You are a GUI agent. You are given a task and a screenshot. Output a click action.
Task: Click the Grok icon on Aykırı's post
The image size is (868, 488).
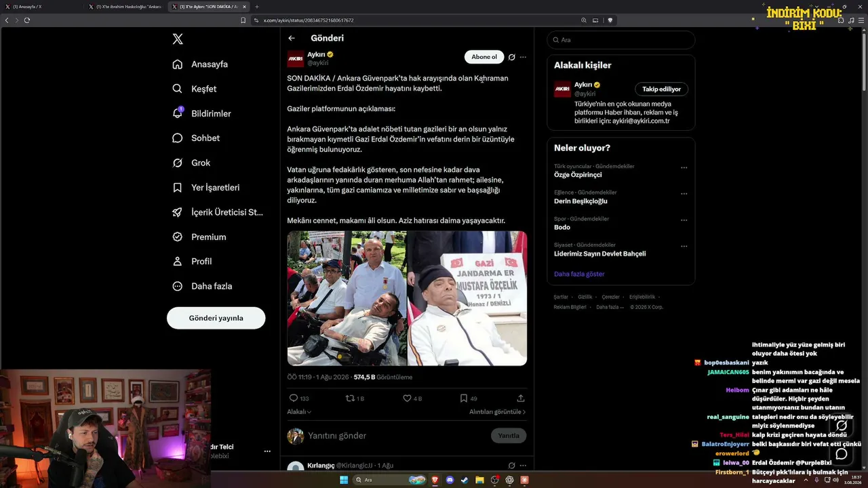click(x=512, y=57)
